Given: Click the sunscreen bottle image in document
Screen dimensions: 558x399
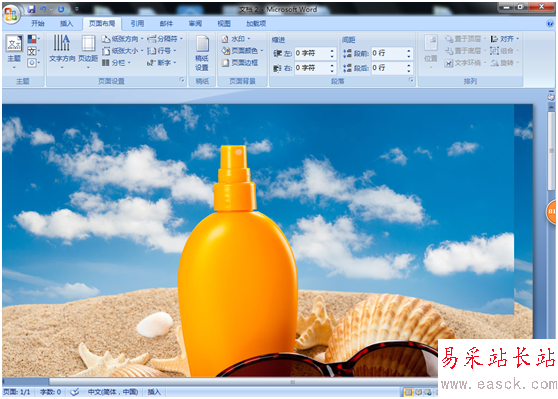Looking at the screenshot, I should click(237, 260).
